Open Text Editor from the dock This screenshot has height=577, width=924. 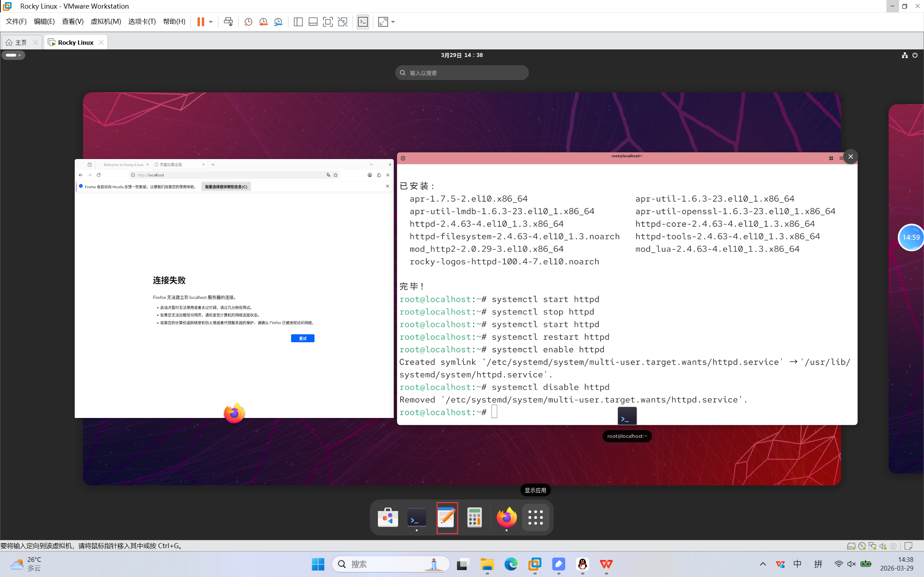point(446,517)
